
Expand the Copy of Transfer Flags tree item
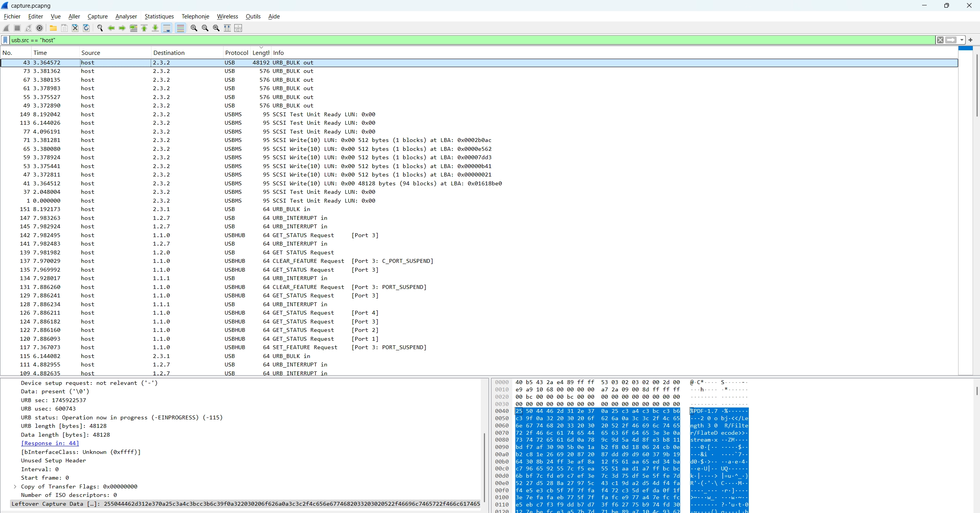coord(15,487)
